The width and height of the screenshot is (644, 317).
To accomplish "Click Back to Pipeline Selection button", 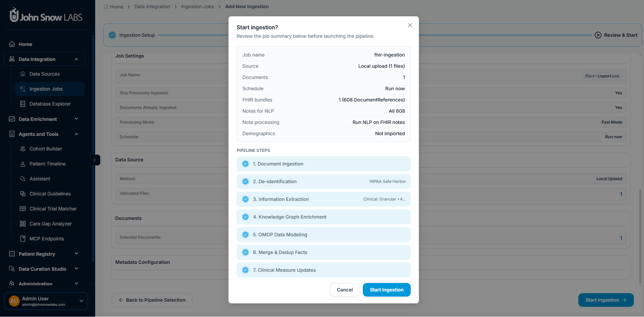I will pos(152,300).
